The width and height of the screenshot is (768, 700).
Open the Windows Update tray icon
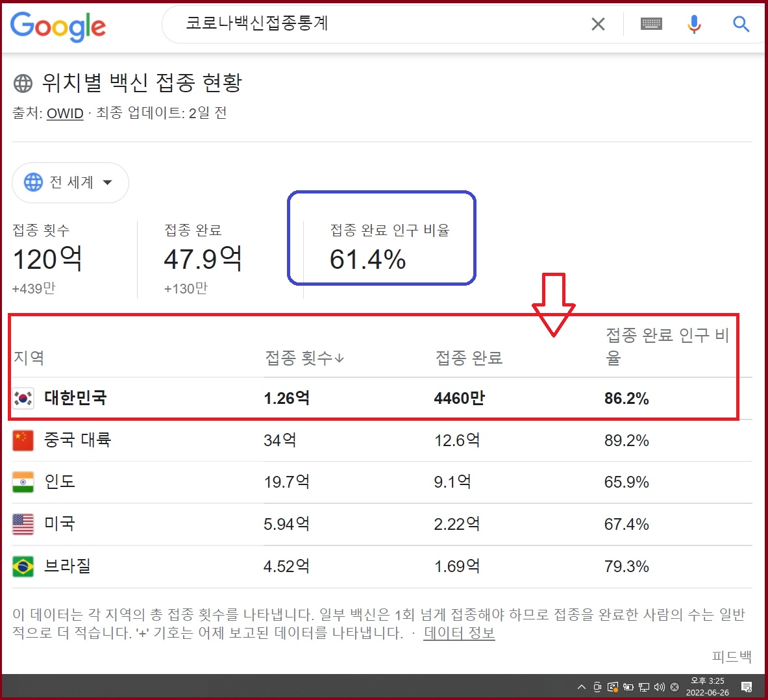coord(613,687)
